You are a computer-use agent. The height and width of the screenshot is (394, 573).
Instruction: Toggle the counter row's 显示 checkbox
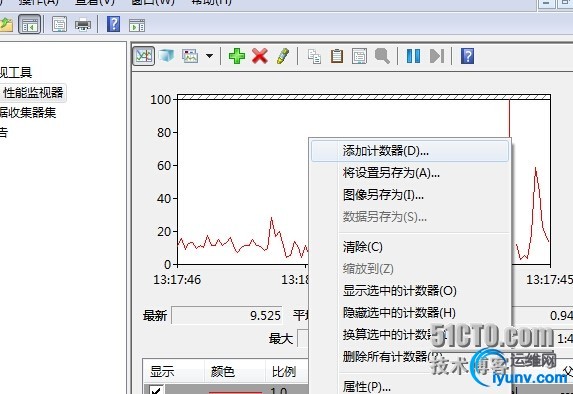(x=156, y=390)
